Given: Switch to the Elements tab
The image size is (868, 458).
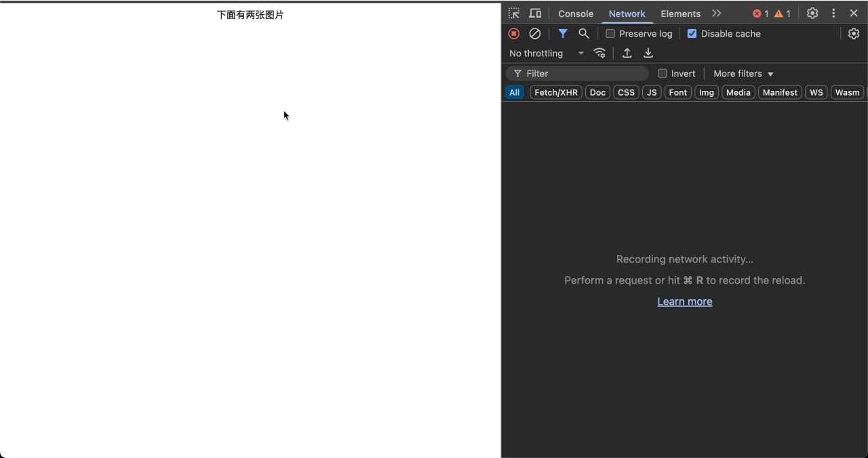Looking at the screenshot, I should click(680, 14).
